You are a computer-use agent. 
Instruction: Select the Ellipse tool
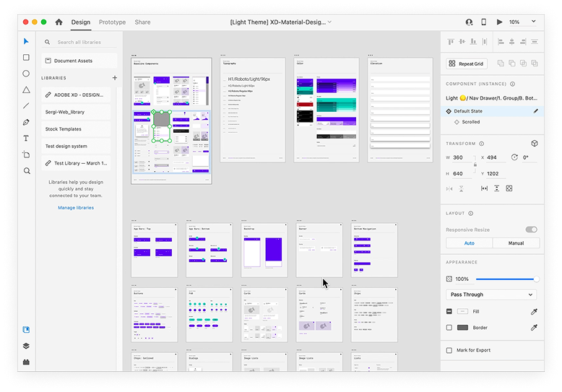(x=27, y=74)
